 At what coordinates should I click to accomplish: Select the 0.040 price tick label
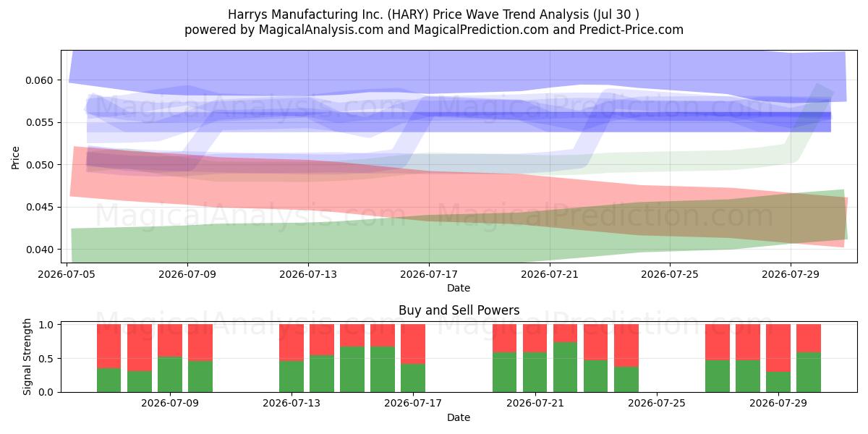(41, 250)
